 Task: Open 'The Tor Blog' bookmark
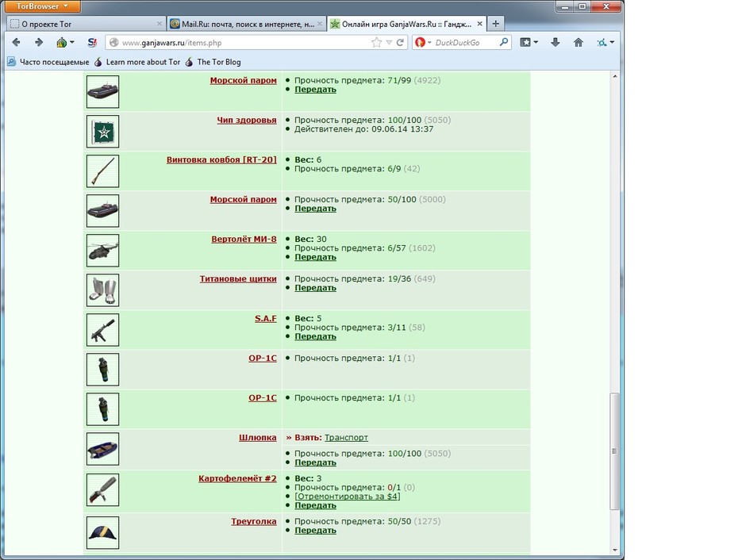tap(213, 62)
